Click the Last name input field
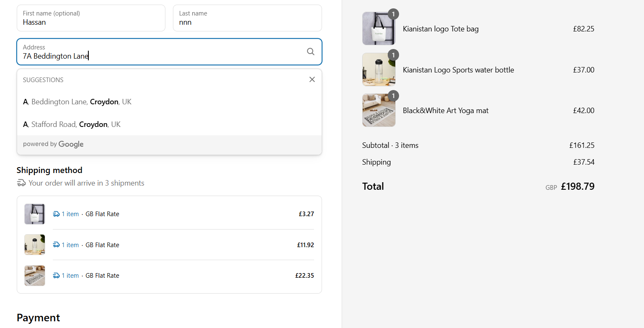Screen dimensions: 644x328 (x=247, y=18)
